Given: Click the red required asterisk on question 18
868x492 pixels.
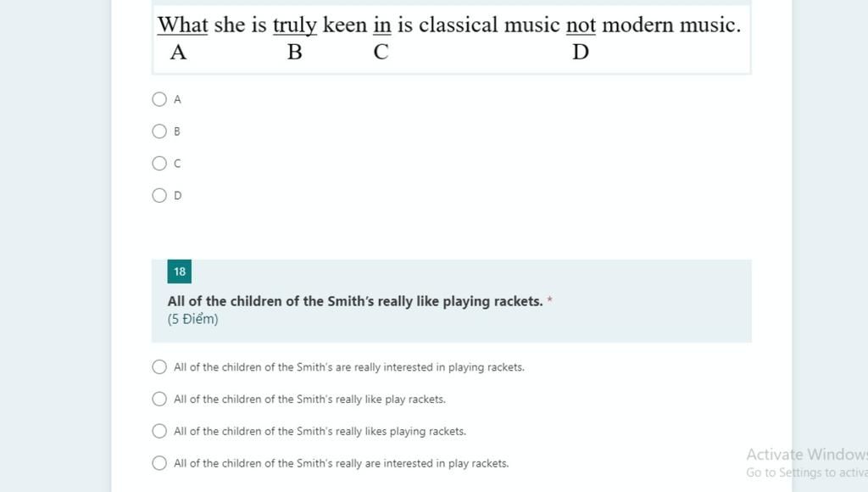Looking at the screenshot, I should pyautogui.click(x=549, y=300).
